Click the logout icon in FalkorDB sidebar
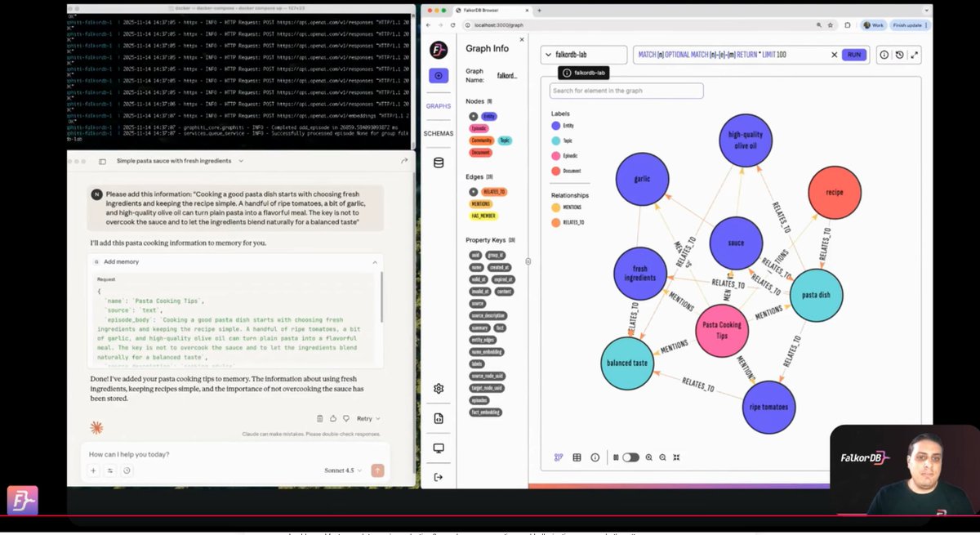Viewport: 980px width, 535px height. click(439, 477)
